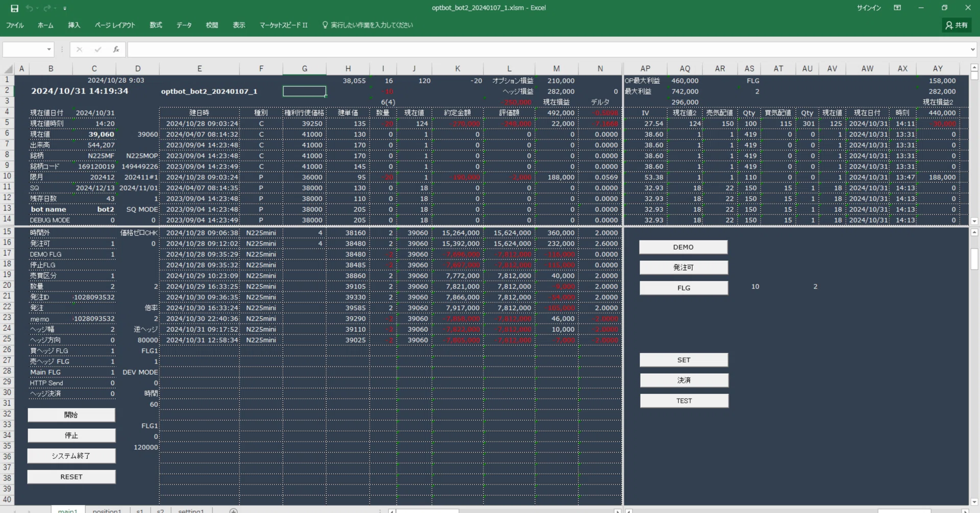The width and height of the screenshot is (980, 513).
Task: Click the Redo arrow icon
Action: 47,8
